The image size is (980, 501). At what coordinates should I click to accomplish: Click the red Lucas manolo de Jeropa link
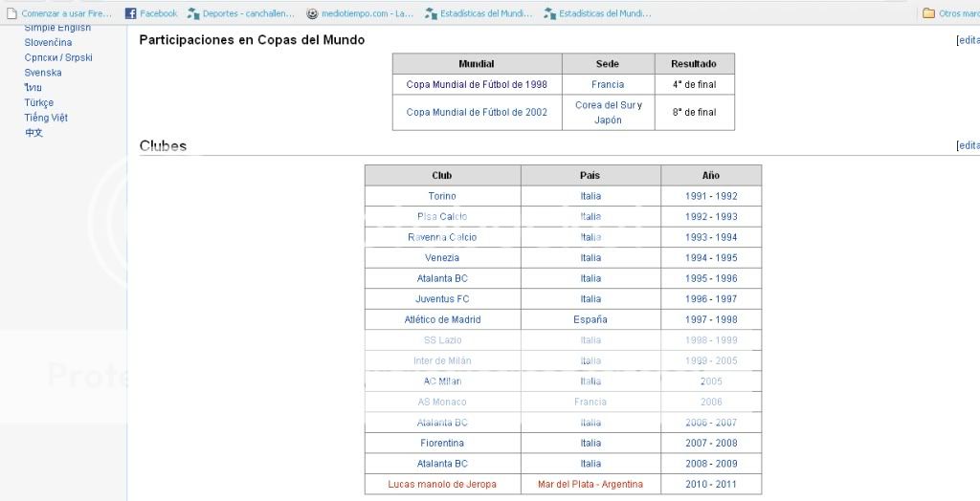(442, 485)
